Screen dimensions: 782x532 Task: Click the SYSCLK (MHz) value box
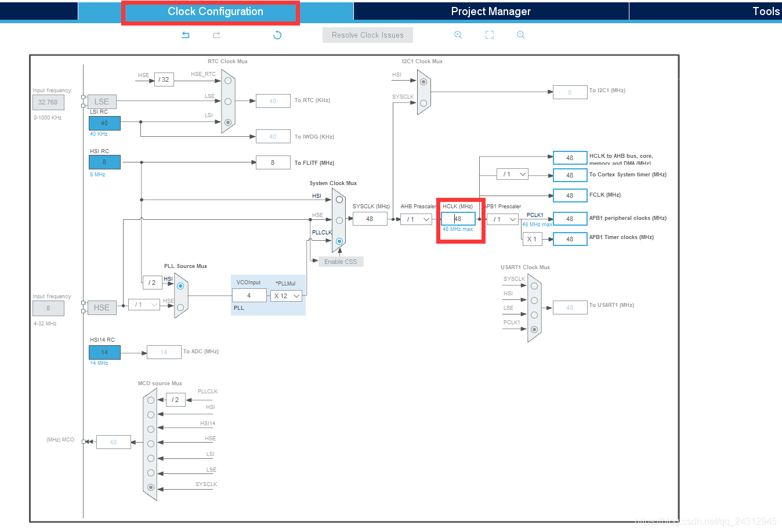370,219
